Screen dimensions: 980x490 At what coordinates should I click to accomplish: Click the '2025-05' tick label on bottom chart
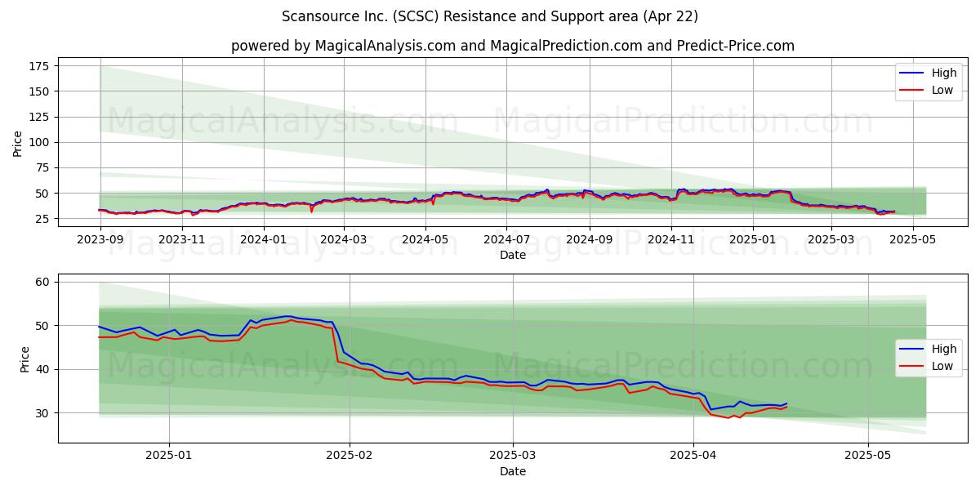click(x=868, y=457)
